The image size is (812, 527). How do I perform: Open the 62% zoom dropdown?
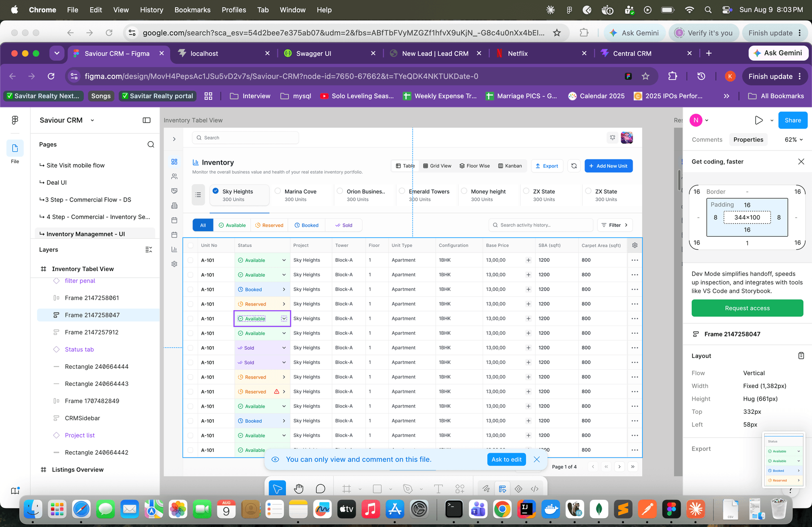pos(794,140)
